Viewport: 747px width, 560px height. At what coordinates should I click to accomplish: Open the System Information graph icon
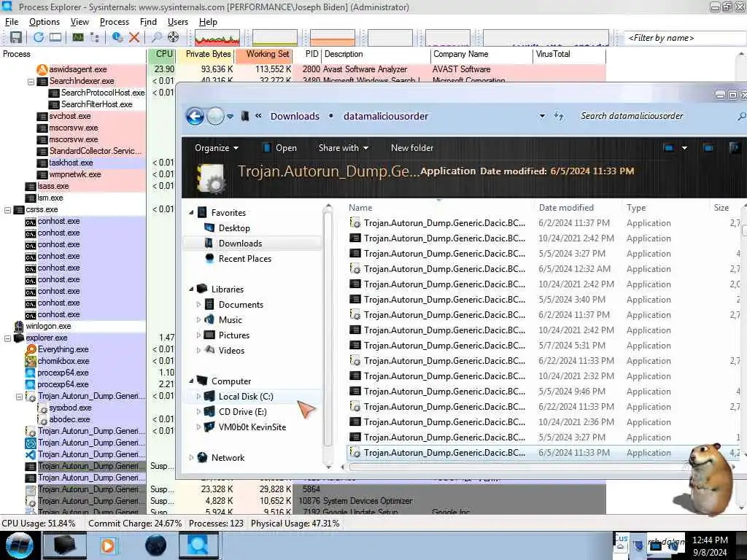tap(77, 37)
